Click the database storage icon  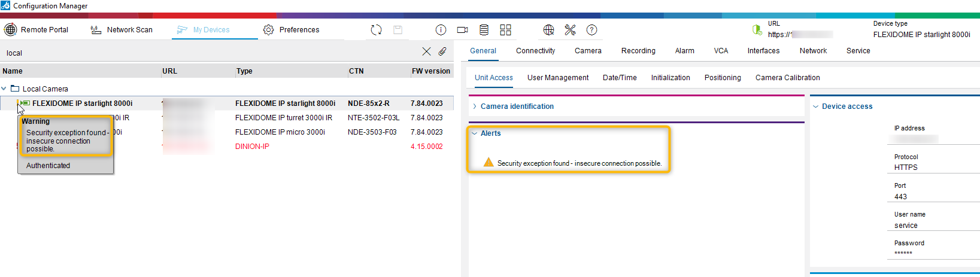(484, 30)
